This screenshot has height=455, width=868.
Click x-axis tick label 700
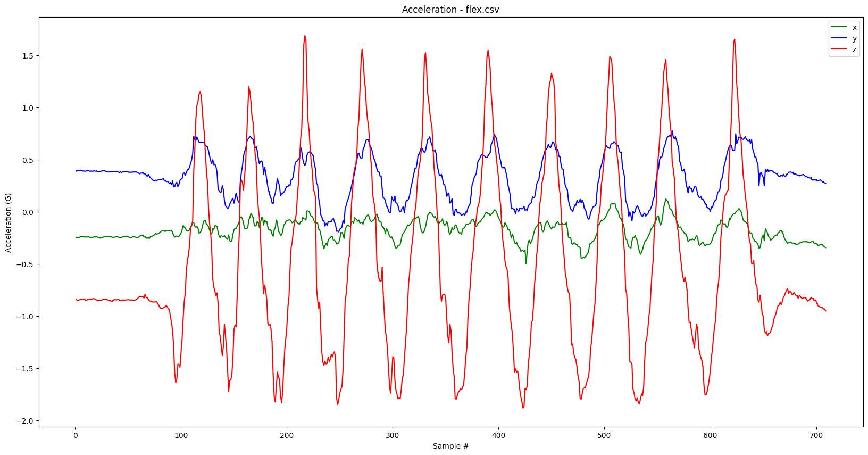point(816,434)
